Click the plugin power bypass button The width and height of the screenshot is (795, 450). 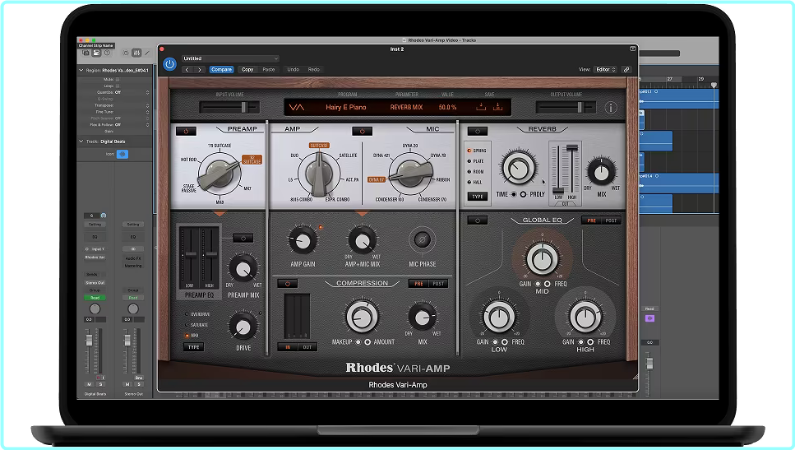(x=169, y=64)
